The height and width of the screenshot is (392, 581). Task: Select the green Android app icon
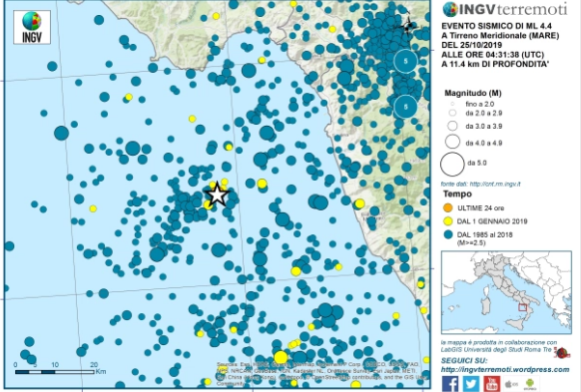pyautogui.click(x=531, y=384)
